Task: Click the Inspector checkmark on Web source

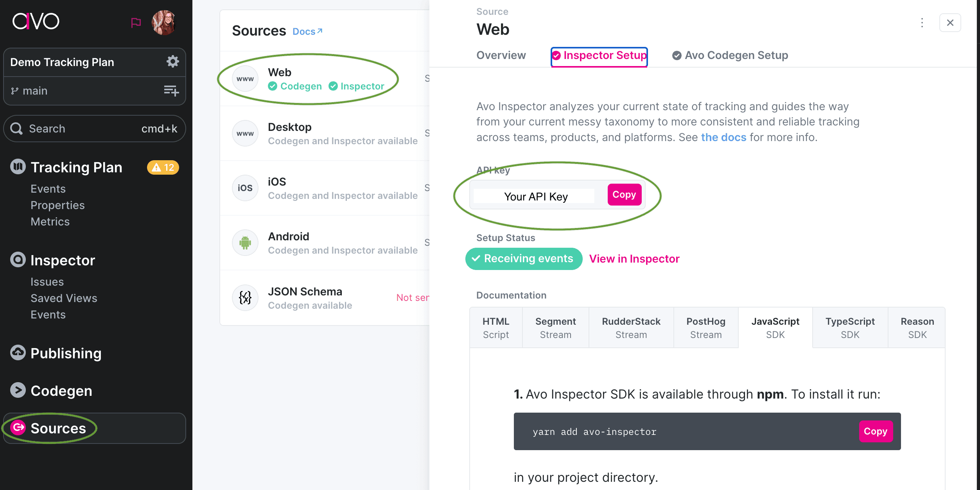Action: point(333,86)
